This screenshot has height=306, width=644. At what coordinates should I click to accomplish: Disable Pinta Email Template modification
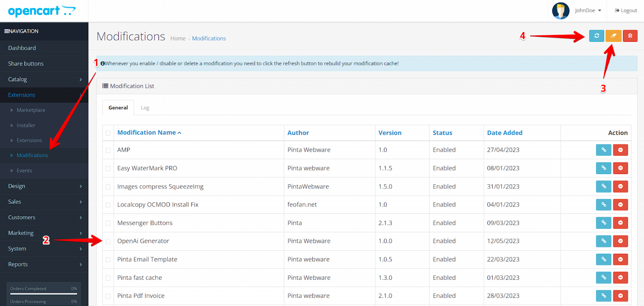[x=620, y=259]
